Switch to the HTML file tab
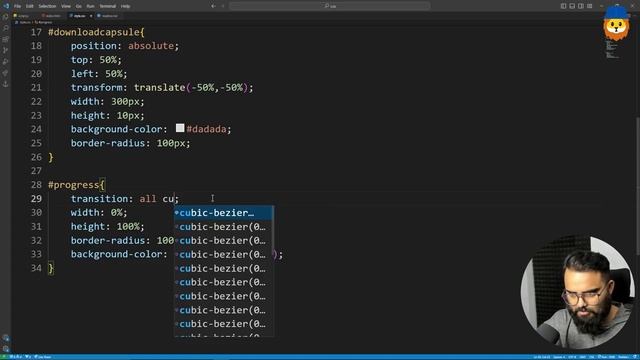This screenshot has width=640, height=360. 52,16
